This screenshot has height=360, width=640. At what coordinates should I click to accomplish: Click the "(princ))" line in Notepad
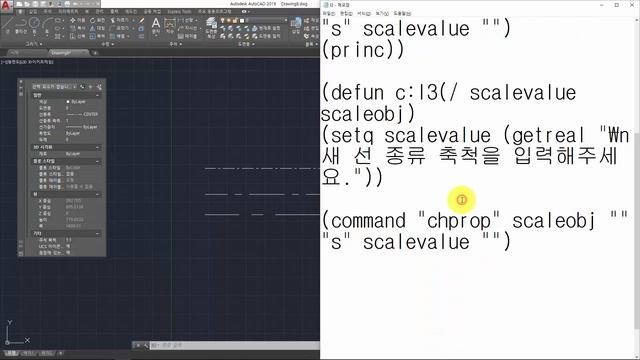[363, 50]
